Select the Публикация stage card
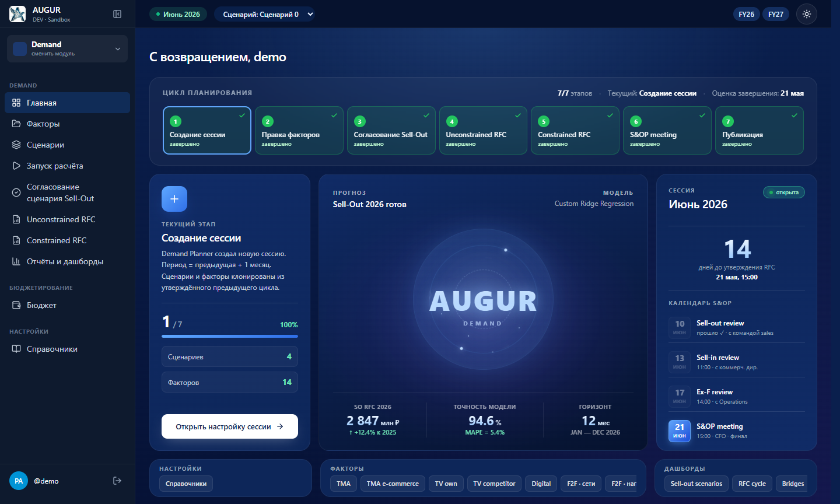Image resolution: width=840 pixels, height=504 pixels. [759, 130]
